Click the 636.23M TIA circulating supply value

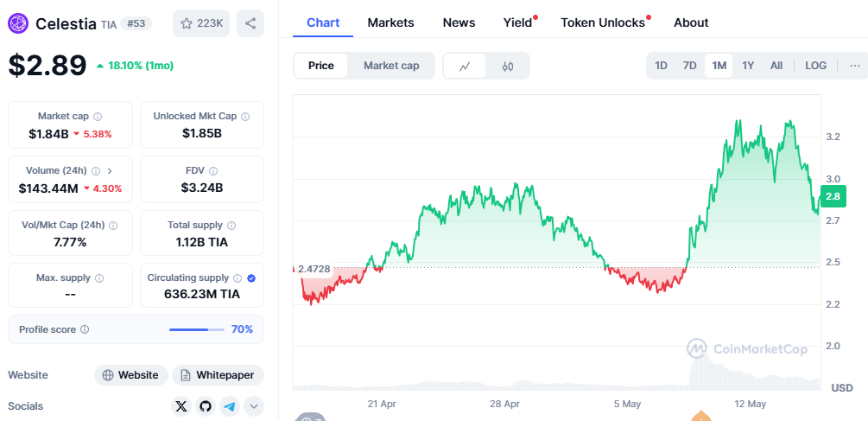click(202, 294)
